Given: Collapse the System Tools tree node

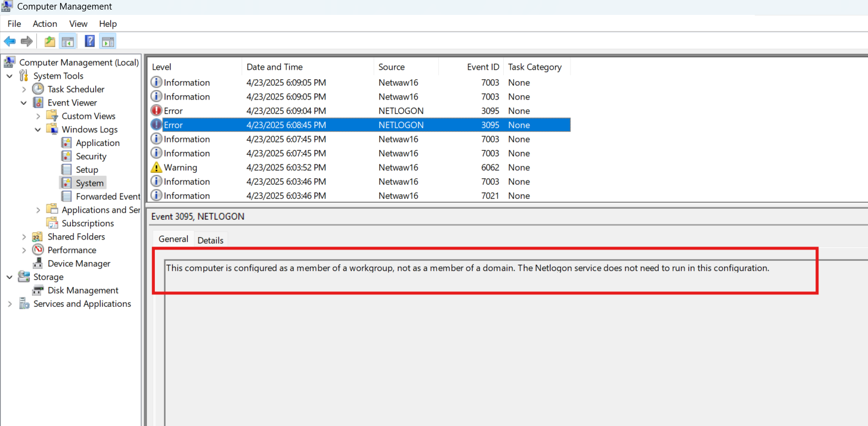Looking at the screenshot, I should [x=10, y=76].
